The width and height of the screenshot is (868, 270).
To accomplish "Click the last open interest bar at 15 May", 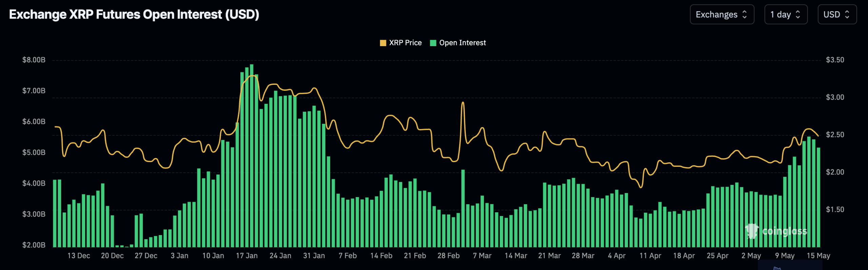I will pos(818,197).
